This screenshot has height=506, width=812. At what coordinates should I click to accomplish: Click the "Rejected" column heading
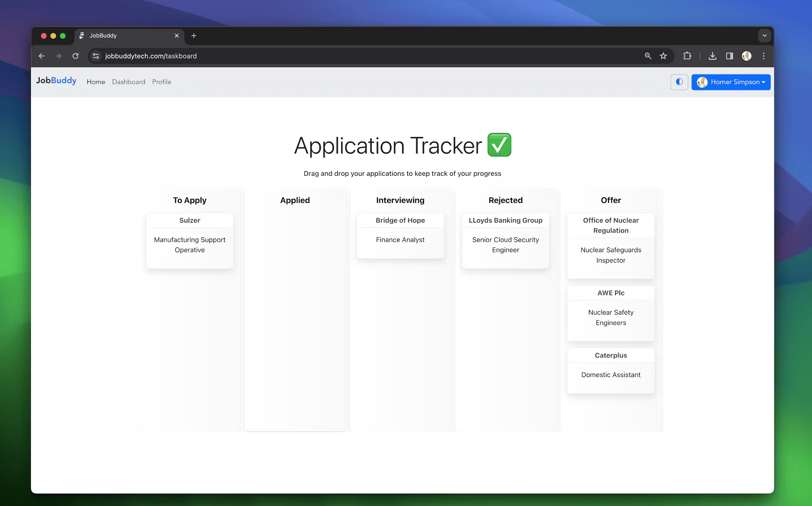point(506,200)
